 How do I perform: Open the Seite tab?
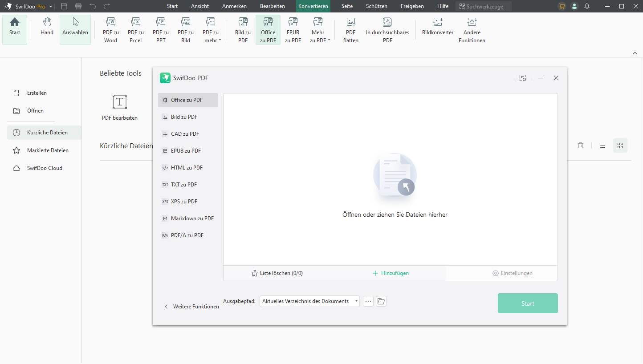tap(347, 6)
